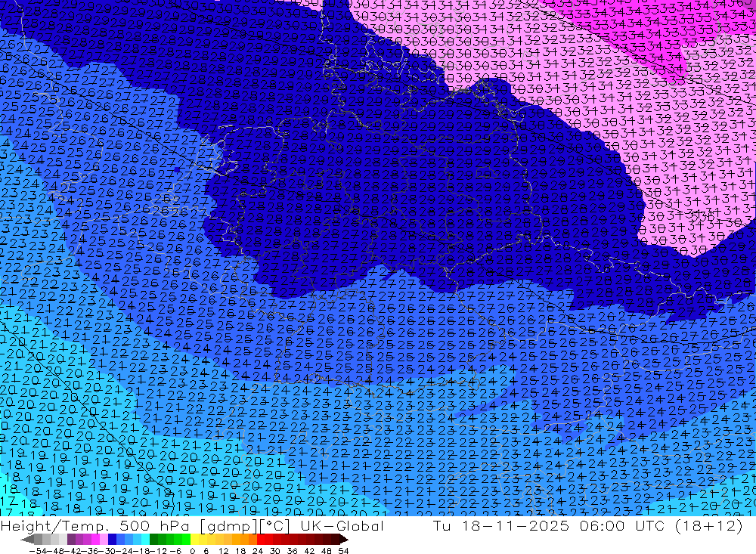Click the '-54' legend scale value

pyautogui.click(x=38, y=551)
